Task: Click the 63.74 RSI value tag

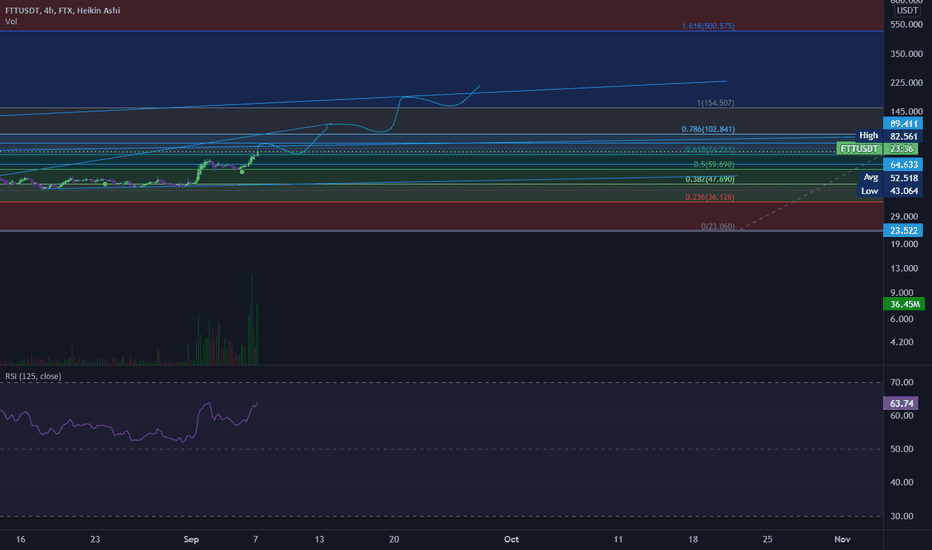Action: point(901,404)
